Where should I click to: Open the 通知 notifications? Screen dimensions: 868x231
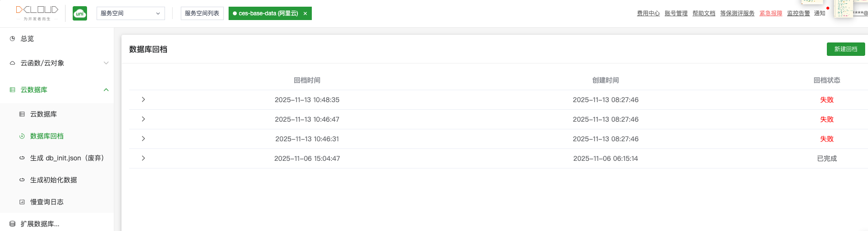[820, 13]
